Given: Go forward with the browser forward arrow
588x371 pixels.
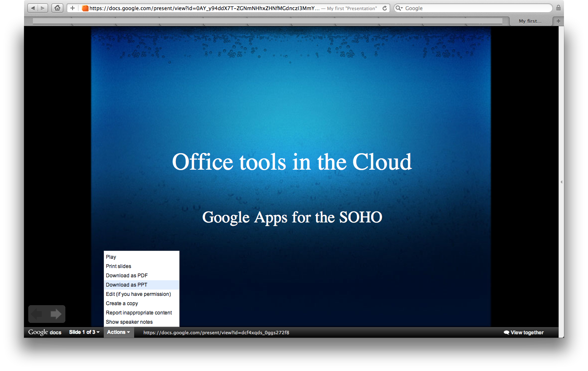Looking at the screenshot, I should tap(43, 8).
